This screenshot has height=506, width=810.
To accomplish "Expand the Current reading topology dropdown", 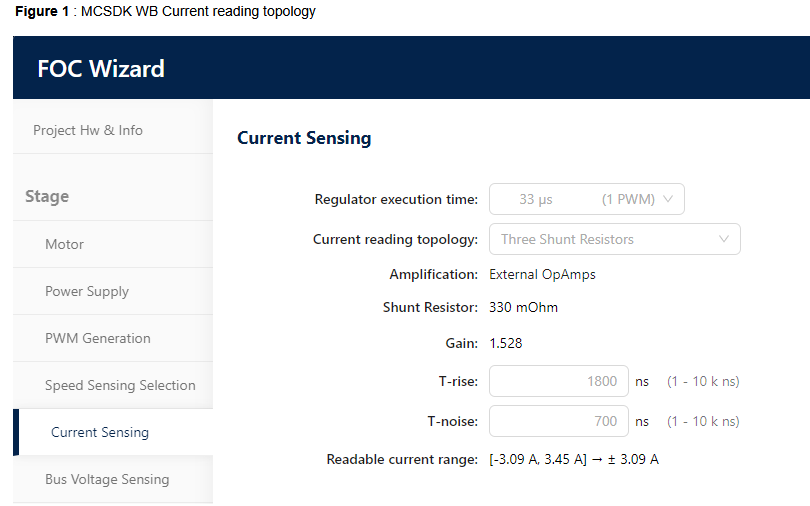I will point(614,240).
